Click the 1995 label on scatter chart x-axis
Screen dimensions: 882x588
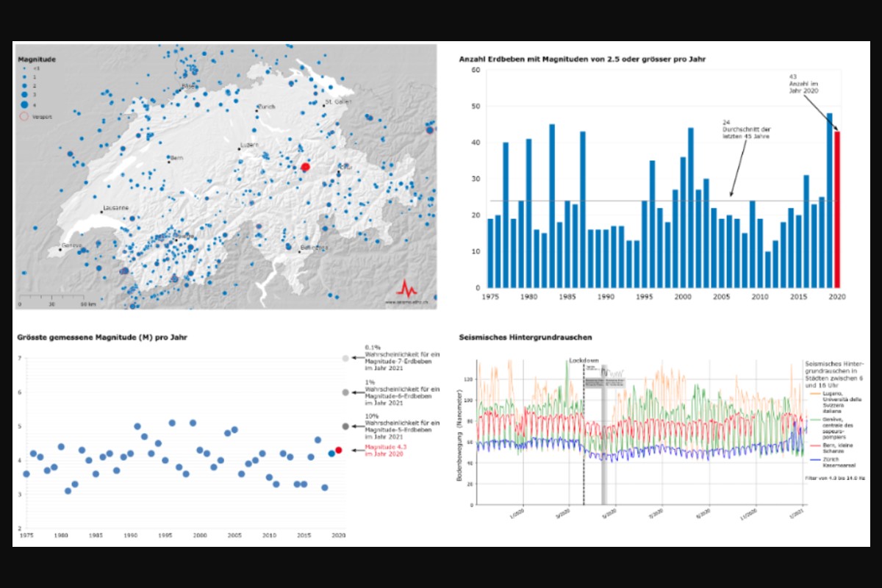coord(165,537)
